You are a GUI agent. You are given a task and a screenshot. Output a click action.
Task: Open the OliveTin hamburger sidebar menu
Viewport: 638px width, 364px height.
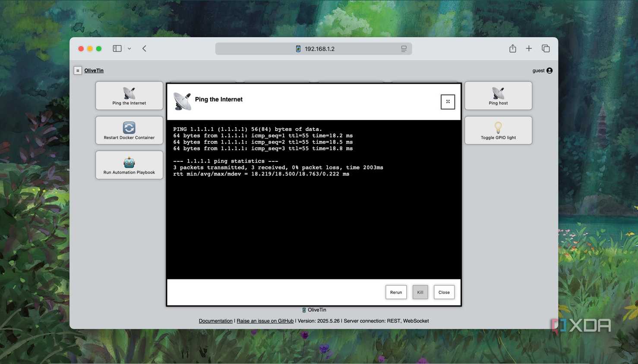[x=78, y=70]
